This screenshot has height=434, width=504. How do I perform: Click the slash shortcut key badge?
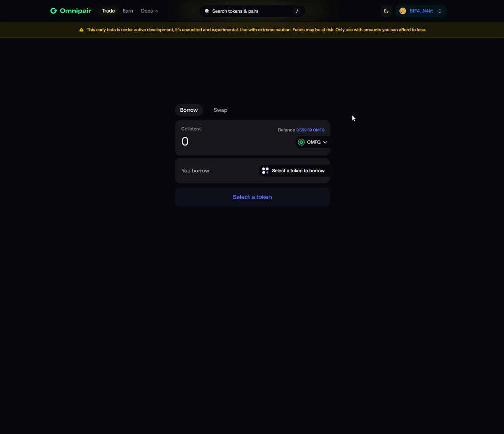297,11
